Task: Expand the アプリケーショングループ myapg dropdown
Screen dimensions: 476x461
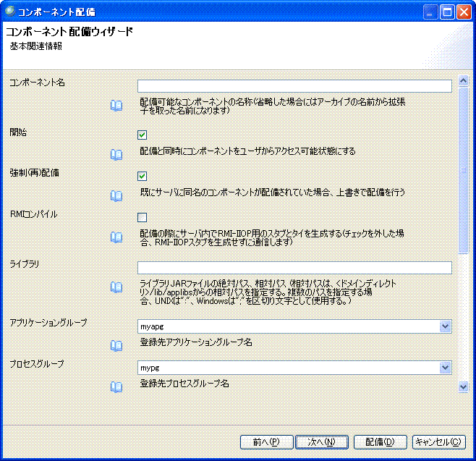Action: tap(445, 326)
